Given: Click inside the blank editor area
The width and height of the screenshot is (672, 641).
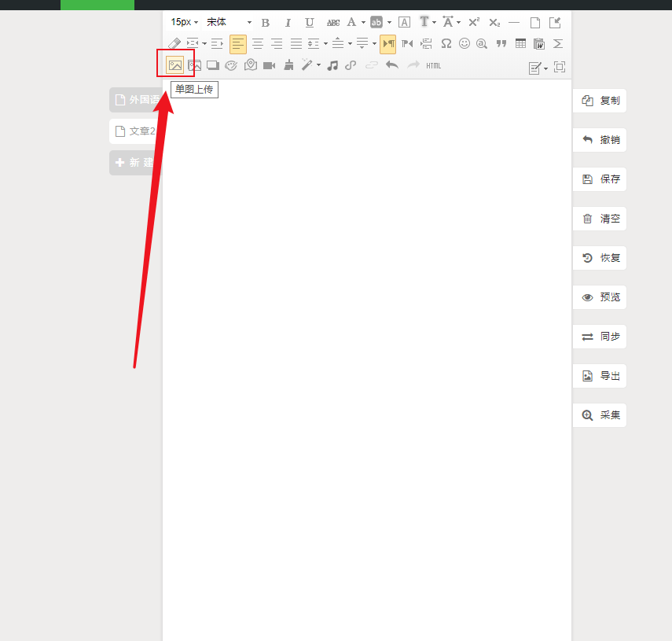Looking at the screenshot, I should pyautogui.click(x=366, y=354).
